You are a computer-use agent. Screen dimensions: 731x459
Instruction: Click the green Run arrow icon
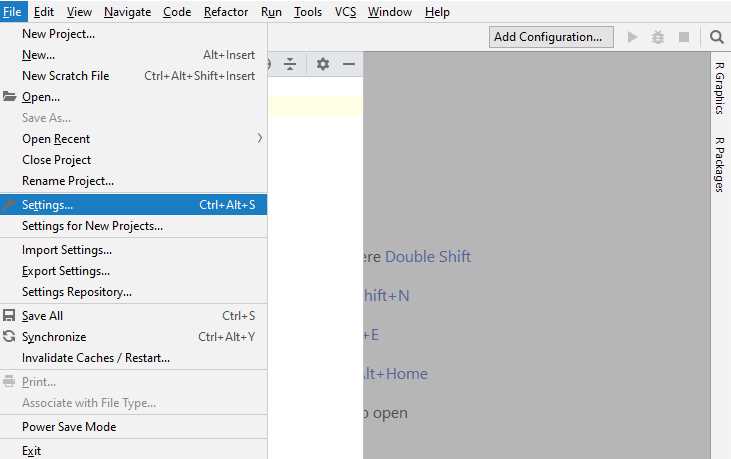[632, 37]
